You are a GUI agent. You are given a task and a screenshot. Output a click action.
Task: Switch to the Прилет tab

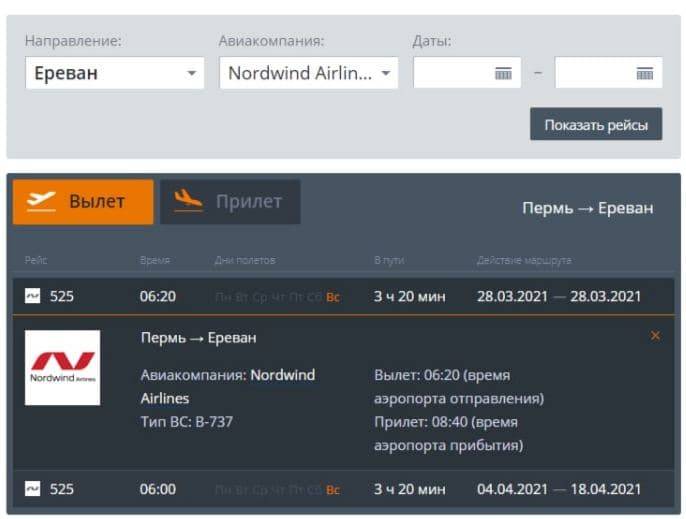click(230, 201)
